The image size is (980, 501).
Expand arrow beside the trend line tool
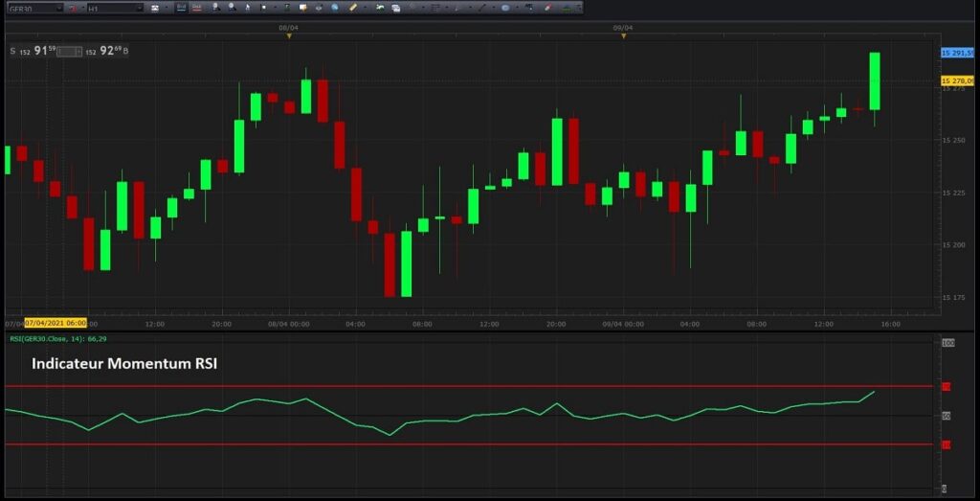click(494, 8)
